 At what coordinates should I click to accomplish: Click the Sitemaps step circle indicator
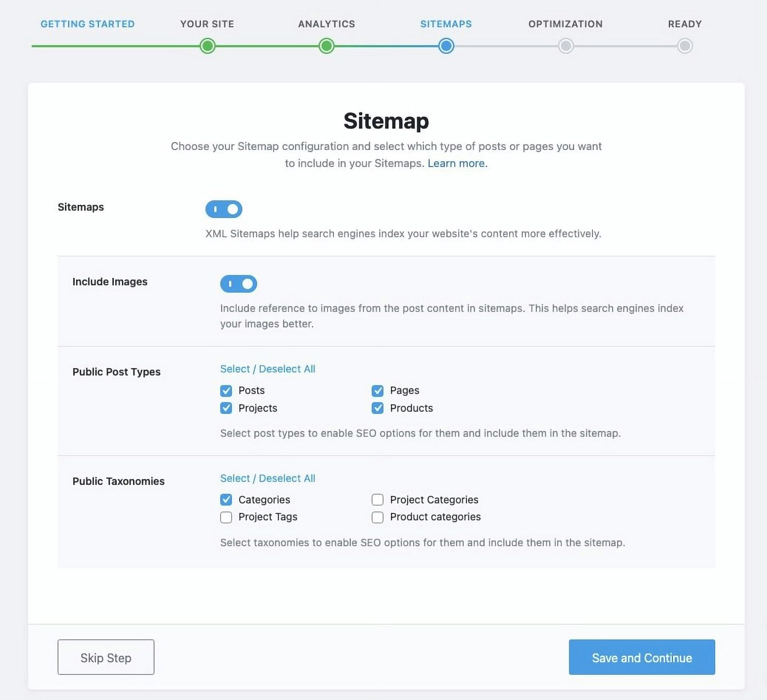click(445, 46)
